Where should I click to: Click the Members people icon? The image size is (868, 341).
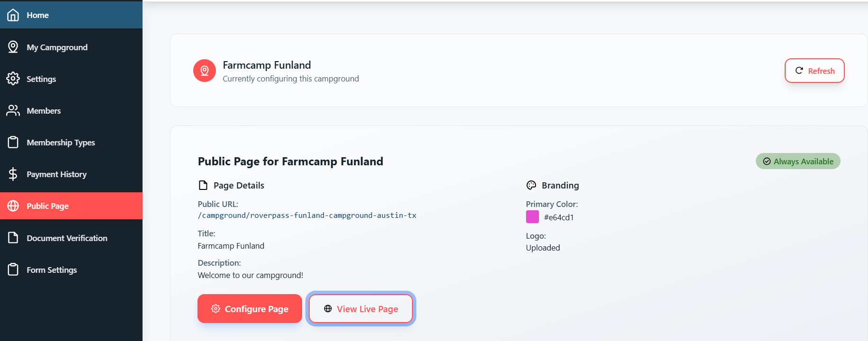[13, 110]
